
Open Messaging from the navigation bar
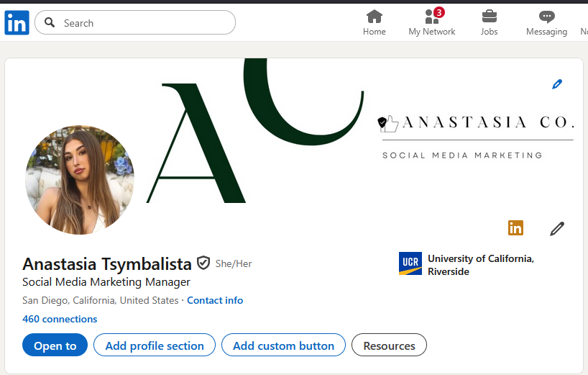(x=546, y=23)
